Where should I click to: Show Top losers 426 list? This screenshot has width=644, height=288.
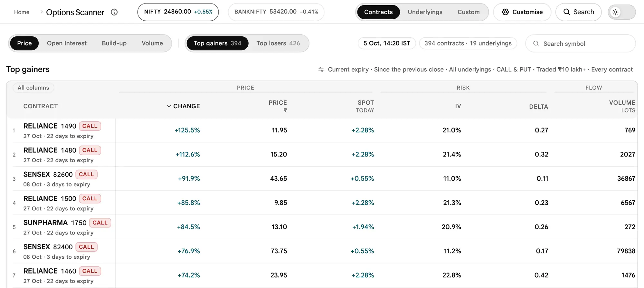(278, 43)
